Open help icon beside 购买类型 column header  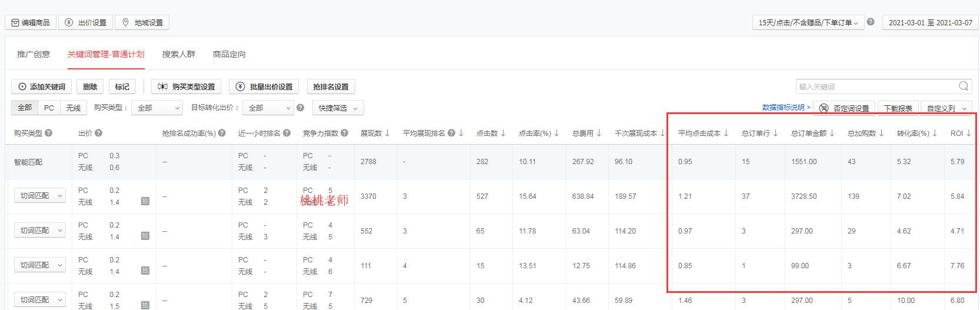tap(49, 133)
